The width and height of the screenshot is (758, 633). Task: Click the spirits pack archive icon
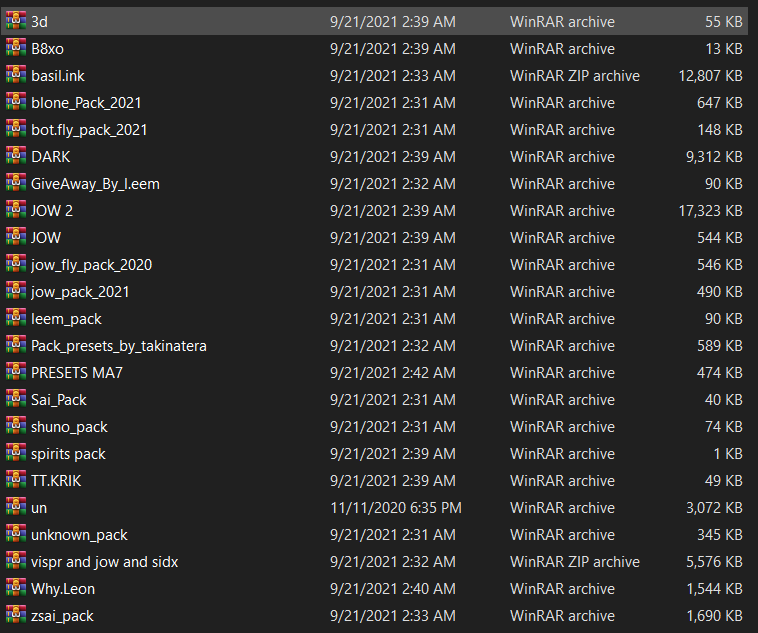16,453
